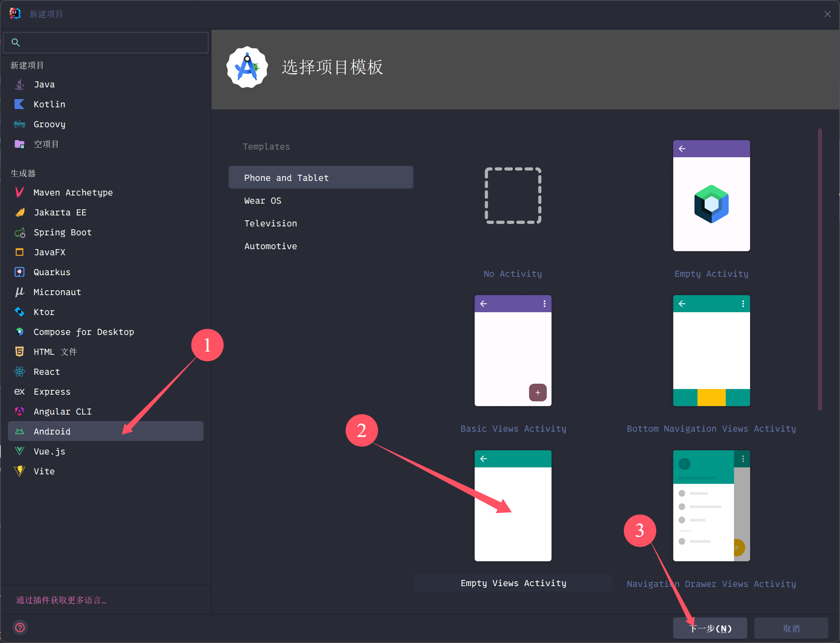Pick the Empty Activity template thumbnail
The image size is (840, 643).
click(x=711, y=196)
